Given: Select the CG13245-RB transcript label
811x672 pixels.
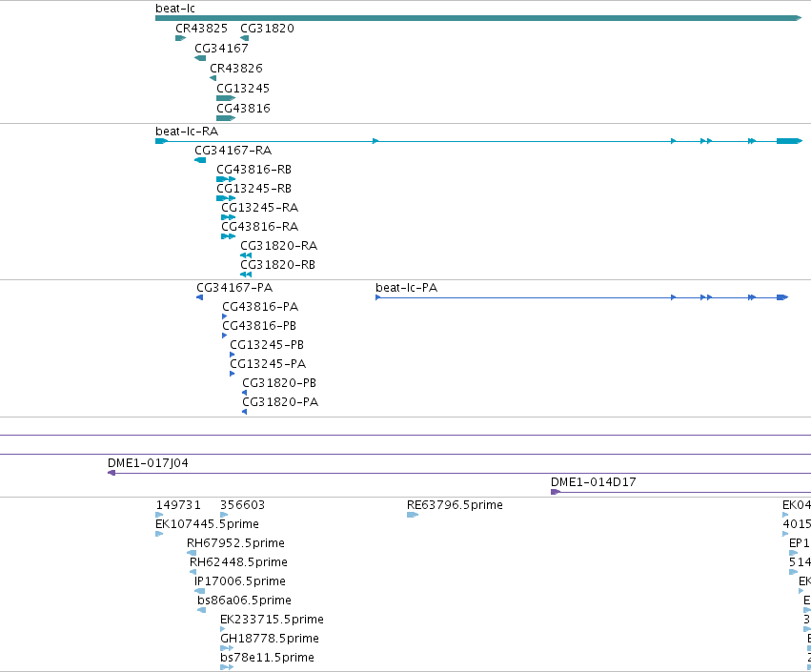Looking at the screenshot, I should pos(253,189).
